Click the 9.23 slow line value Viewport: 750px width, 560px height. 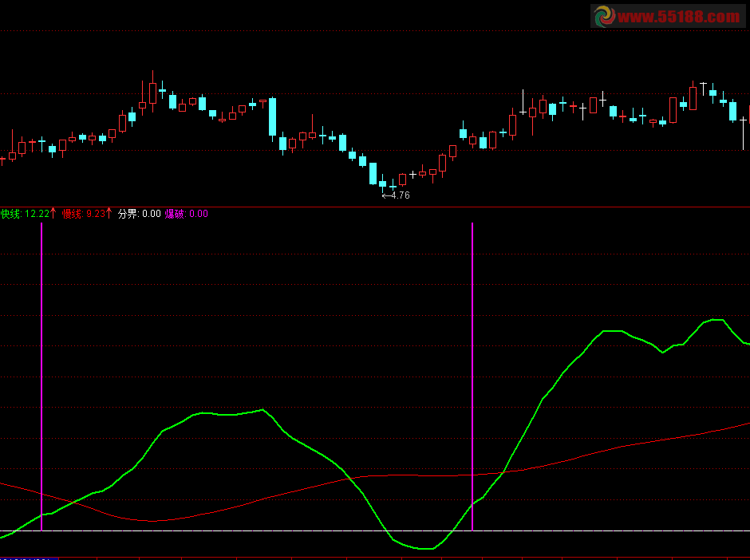tap(96, 214)
